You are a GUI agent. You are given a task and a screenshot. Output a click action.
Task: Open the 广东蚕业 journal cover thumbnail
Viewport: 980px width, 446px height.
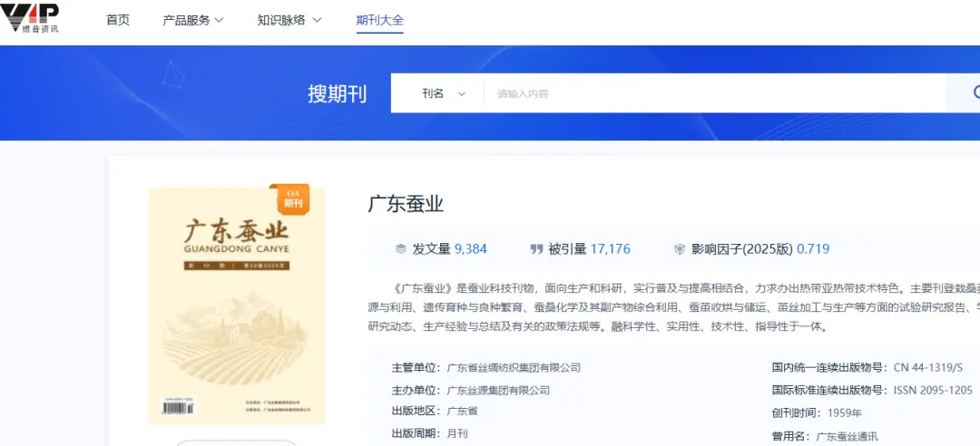pyautogui.click(x=236, y=306)
